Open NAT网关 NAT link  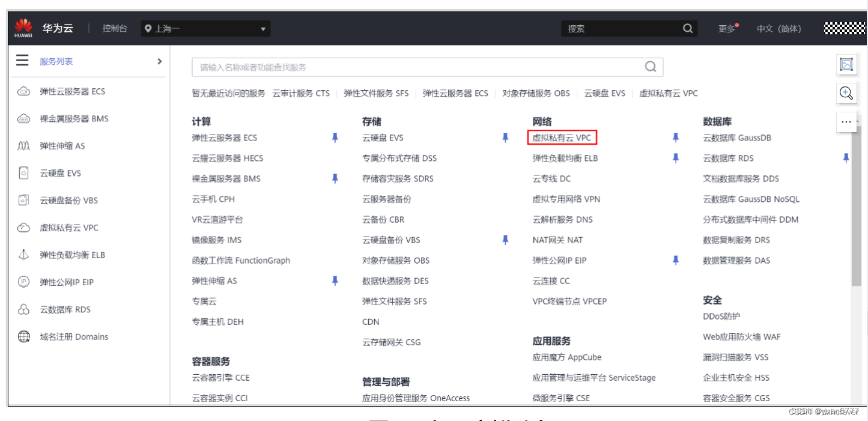(x=557, y=240)
